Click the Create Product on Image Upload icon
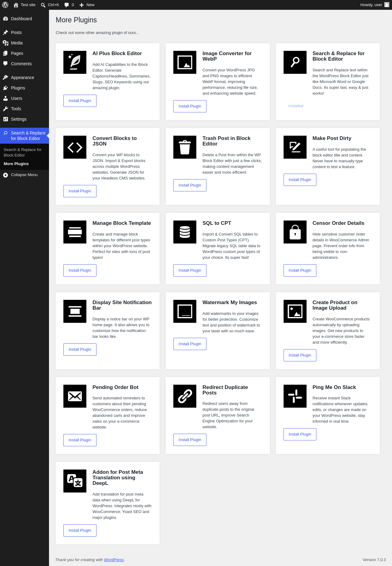Viewport: 392px width, 566px height. pyautogui.click(x=295, y=311)
